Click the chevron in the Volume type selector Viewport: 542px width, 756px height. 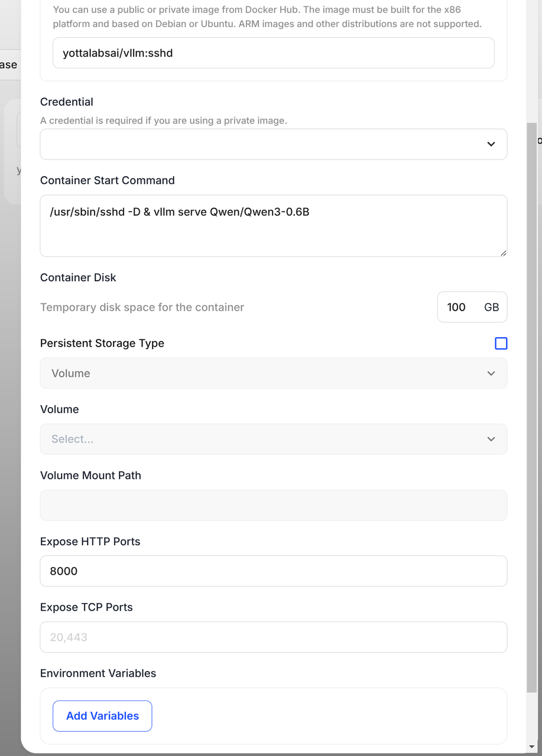tap(491, 373)
